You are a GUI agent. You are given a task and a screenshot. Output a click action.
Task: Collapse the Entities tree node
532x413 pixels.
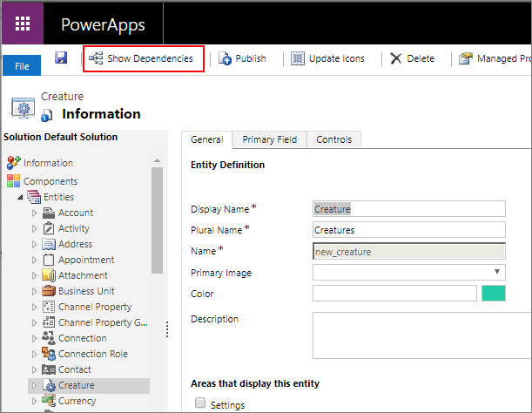pos(19,197)
